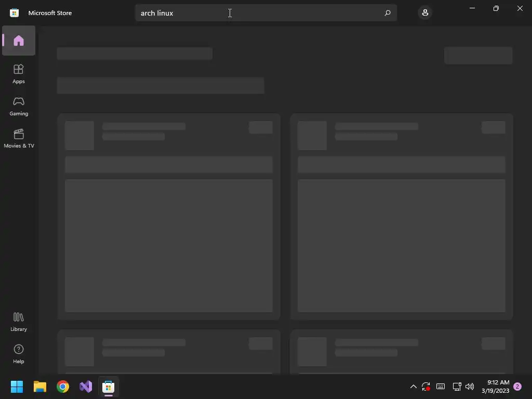The height and width of the screenshot is (399, 532).
Task: Click the Microsoft Store taskbar icon
Action: (109, 387)
